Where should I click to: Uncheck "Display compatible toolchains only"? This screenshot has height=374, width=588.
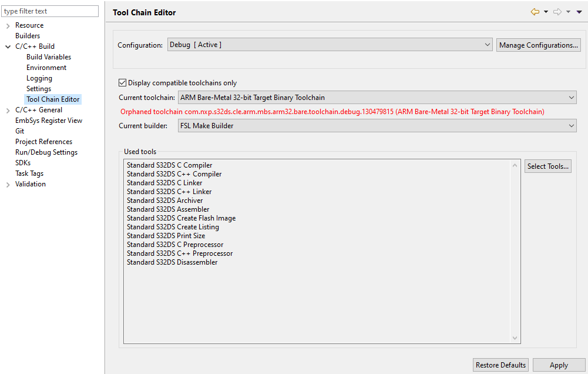coord(122,82)
